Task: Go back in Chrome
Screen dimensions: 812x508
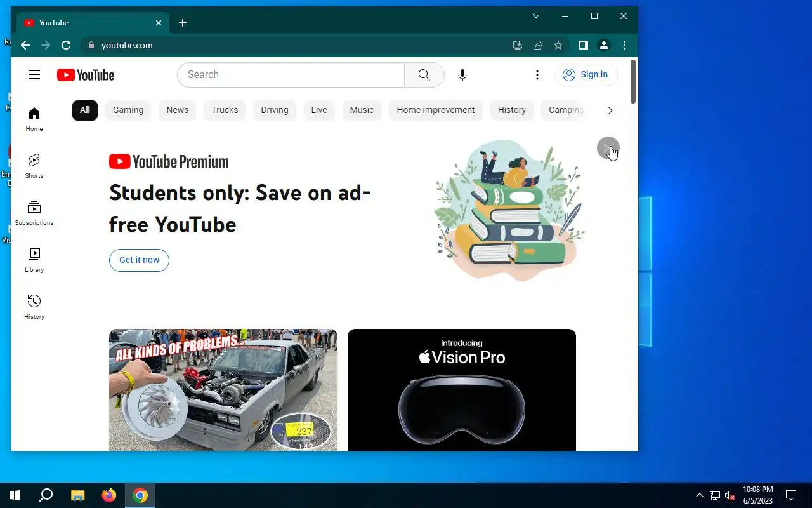Action: click(25, 45)
